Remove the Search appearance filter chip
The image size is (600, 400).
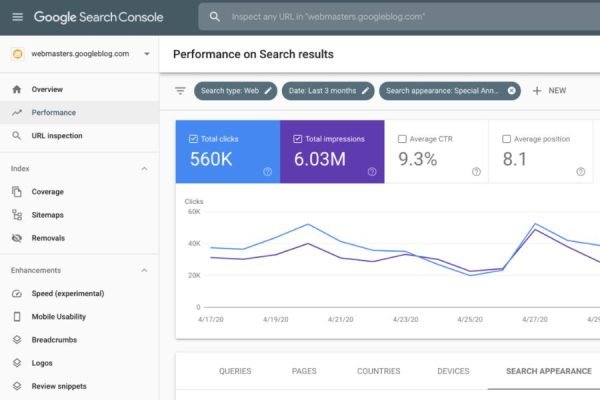pos(512,90)
